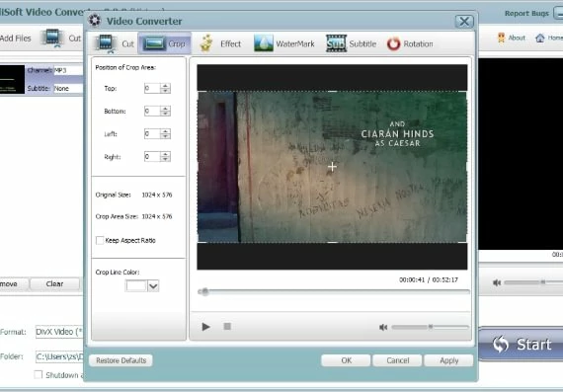Click the video file thumbnail in main list

(12, 79)
